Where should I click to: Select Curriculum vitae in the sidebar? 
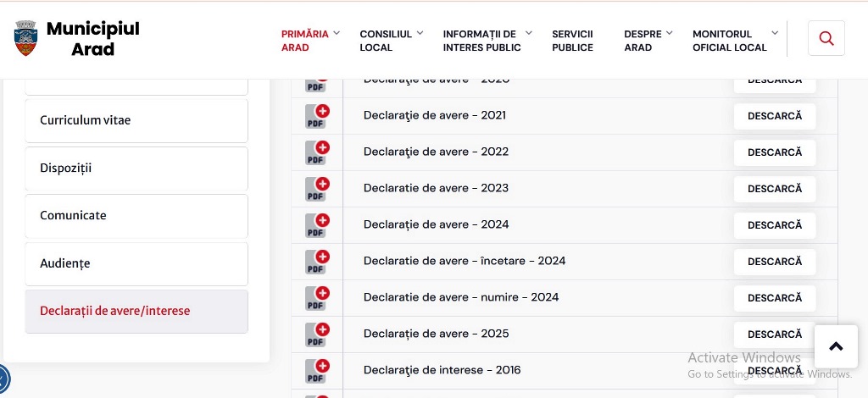point(136,120)
